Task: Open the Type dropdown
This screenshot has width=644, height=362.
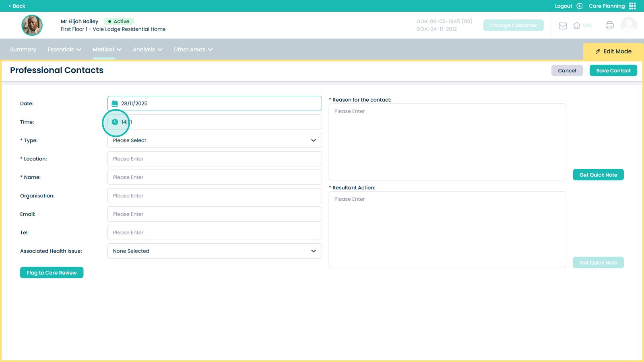Action: tap(214, 140)
